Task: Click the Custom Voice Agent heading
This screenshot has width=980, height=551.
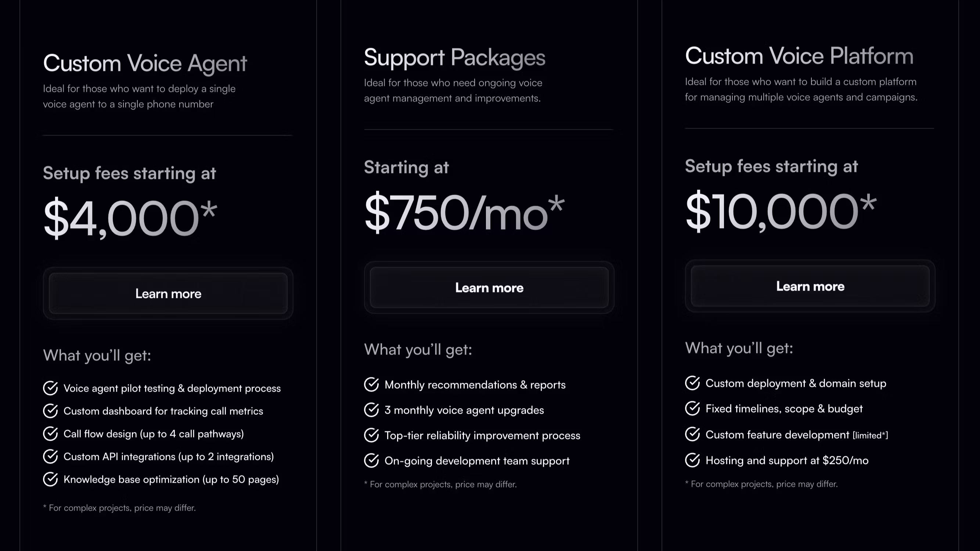Action: (145, 63)
